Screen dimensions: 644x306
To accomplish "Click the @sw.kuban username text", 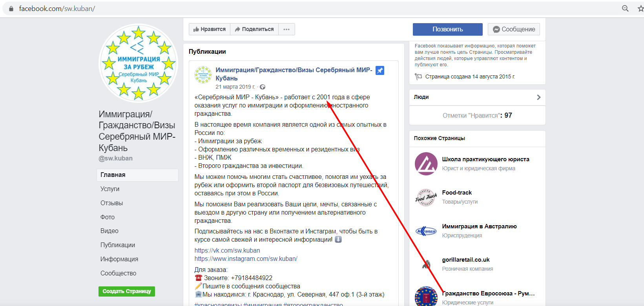I will pyautogui.click(x=115, y=158).
